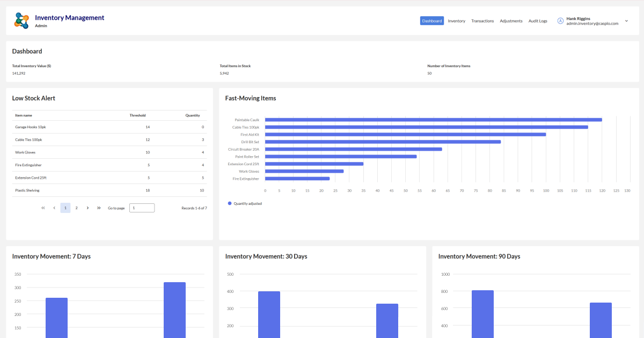Jump to first page of Low Stock Alert
The height and width of the screenshot is (338, 644).
tap(43, 208)
